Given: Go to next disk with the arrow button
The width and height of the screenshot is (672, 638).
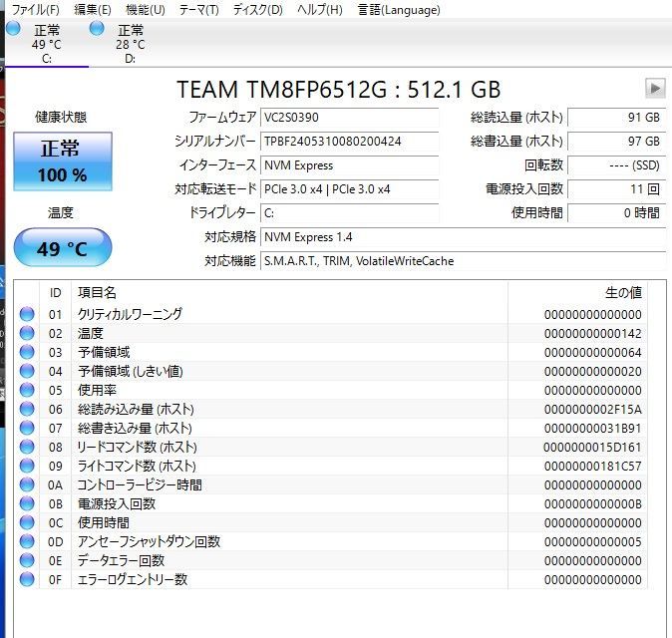Looking at the screenshot, I should pos(655,89).
